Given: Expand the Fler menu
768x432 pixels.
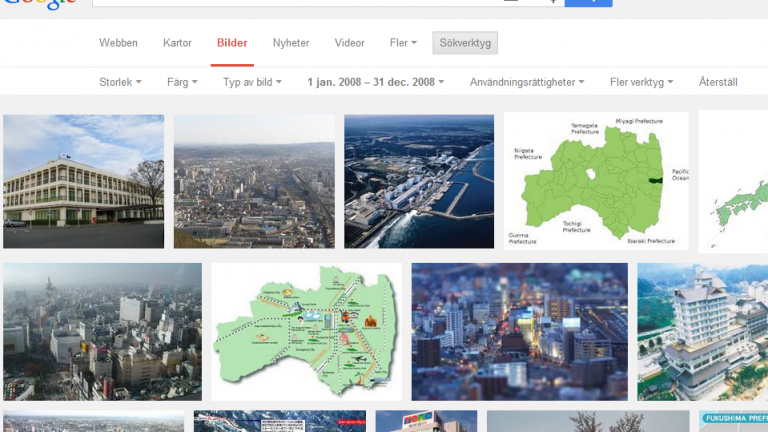Looking at the screenshot, I should (x=403, y=43).
